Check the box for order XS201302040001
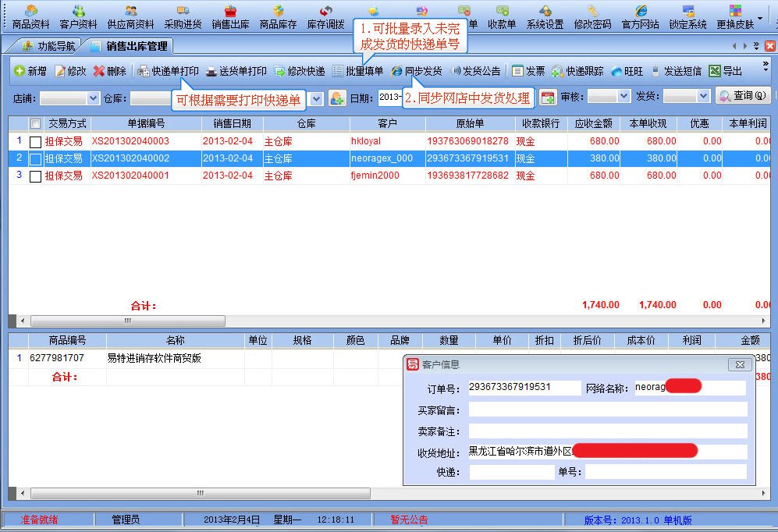778x532 pixels. click(35, 176)
